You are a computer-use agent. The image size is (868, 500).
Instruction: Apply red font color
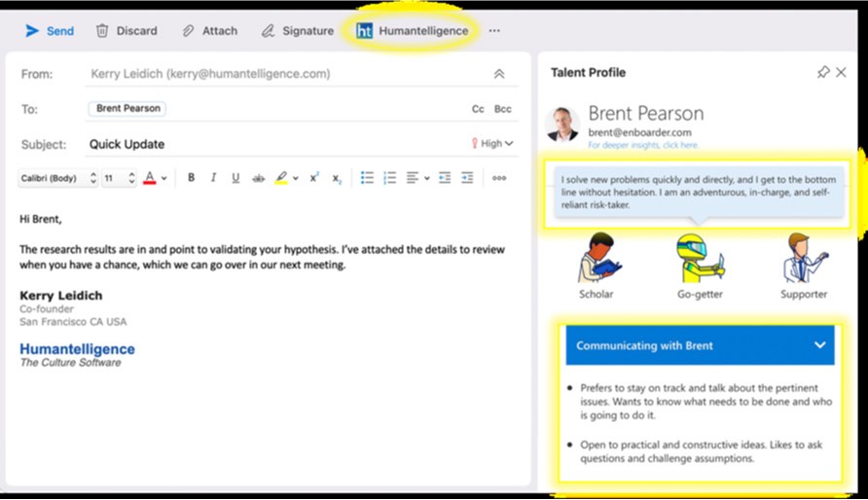(x=150, y=178)
